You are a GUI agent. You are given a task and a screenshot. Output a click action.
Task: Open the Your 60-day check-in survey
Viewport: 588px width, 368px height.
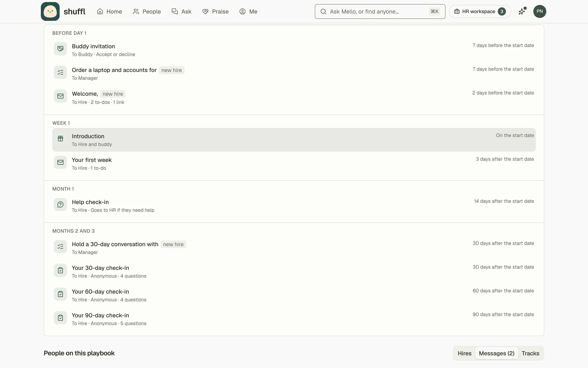tap(294, 295)
